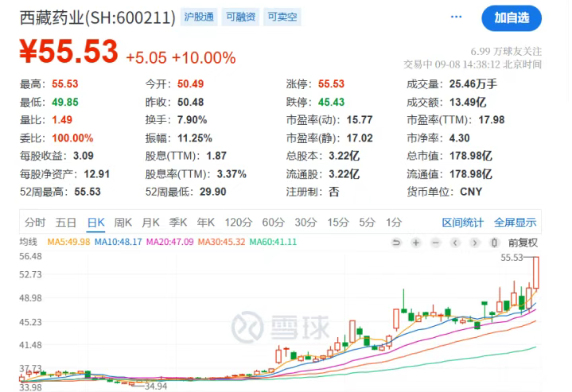
Task: Move chart right with the forward chevron
Action: click(x=475, y=243)
